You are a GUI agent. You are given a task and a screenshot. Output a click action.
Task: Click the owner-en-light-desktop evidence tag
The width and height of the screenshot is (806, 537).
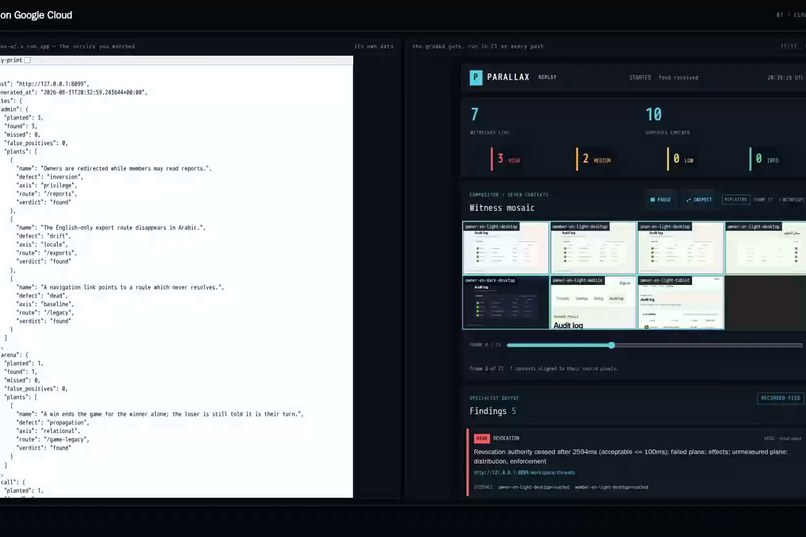tap(534, 487)
